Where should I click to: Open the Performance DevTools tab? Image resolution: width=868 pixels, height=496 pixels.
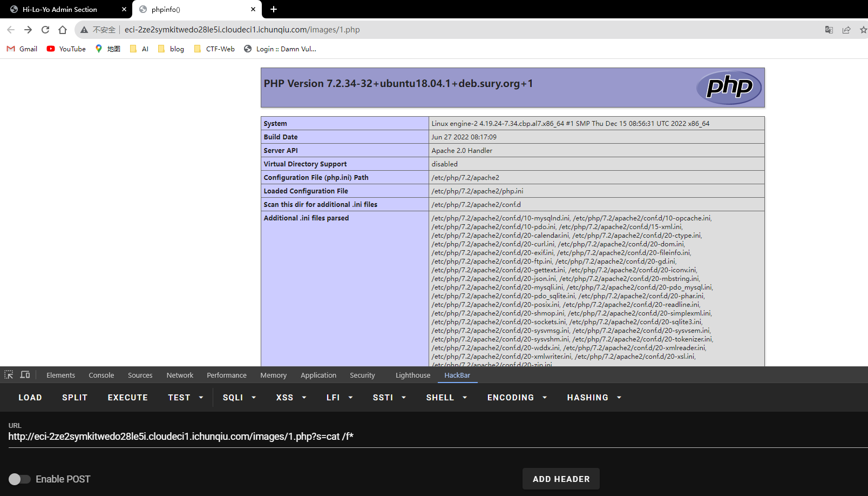coord(227,375)
